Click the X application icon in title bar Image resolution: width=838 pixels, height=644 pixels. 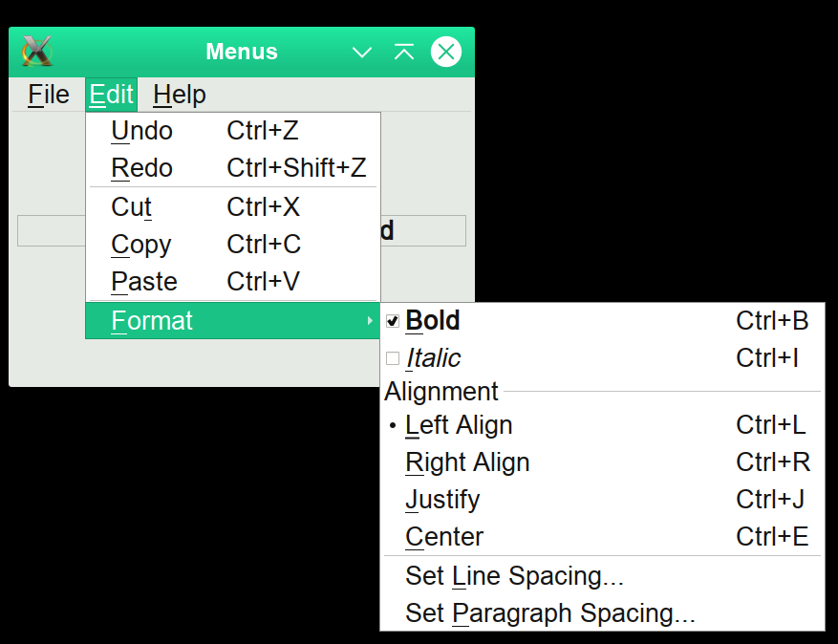click(37, 52)
